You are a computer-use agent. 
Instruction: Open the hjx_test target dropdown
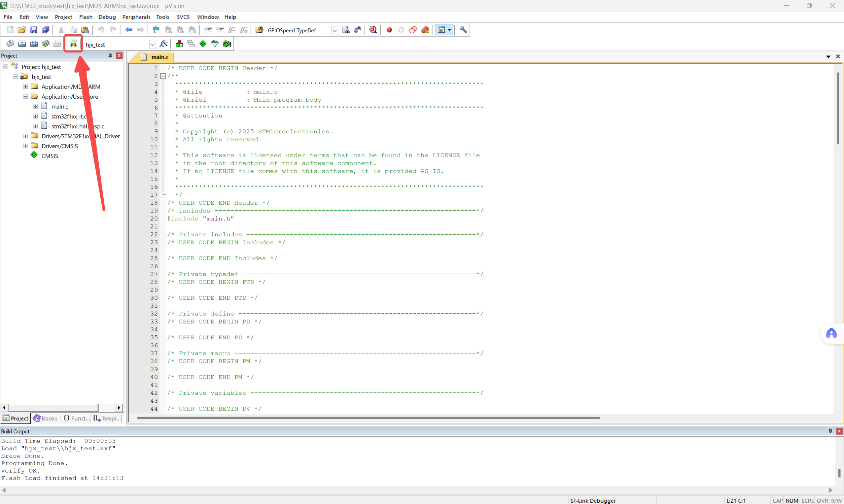(x=152, y=45)
